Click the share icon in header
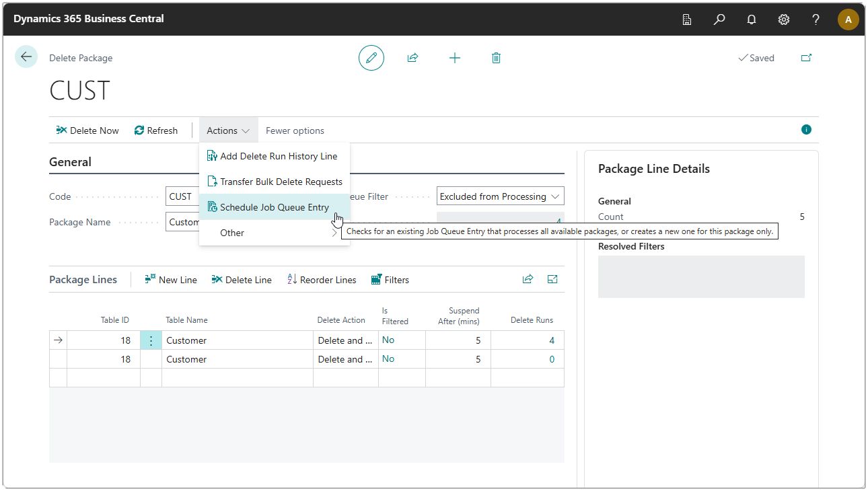This screenshot has height=491, width=868. coord(413,58)
